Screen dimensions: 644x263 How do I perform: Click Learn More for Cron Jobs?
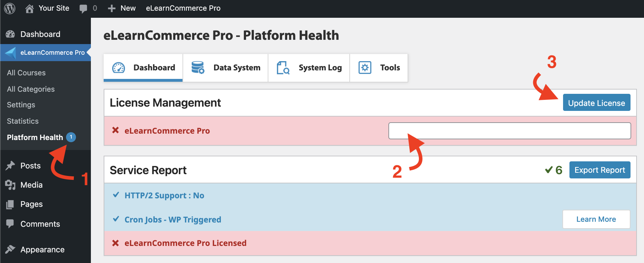pyautogui.click(x=596, y=219)
